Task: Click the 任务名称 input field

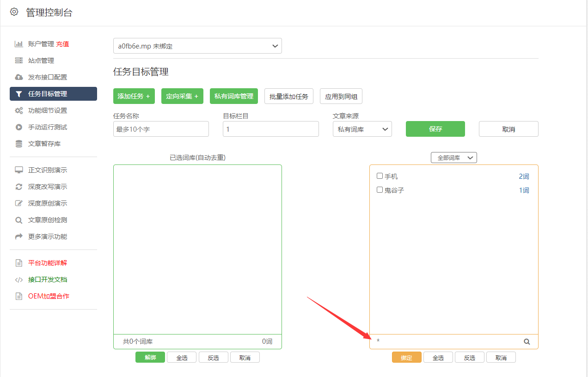Action: tap(161, 129)
